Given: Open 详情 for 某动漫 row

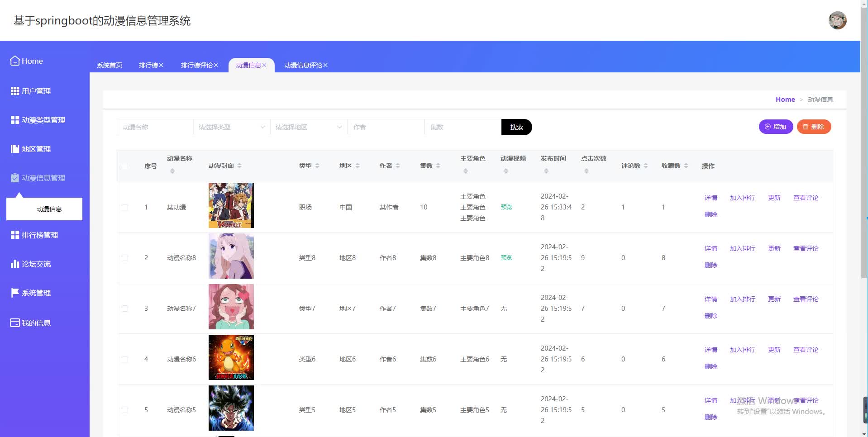Looking at the screenshot, I should click(x=711, y=198).
